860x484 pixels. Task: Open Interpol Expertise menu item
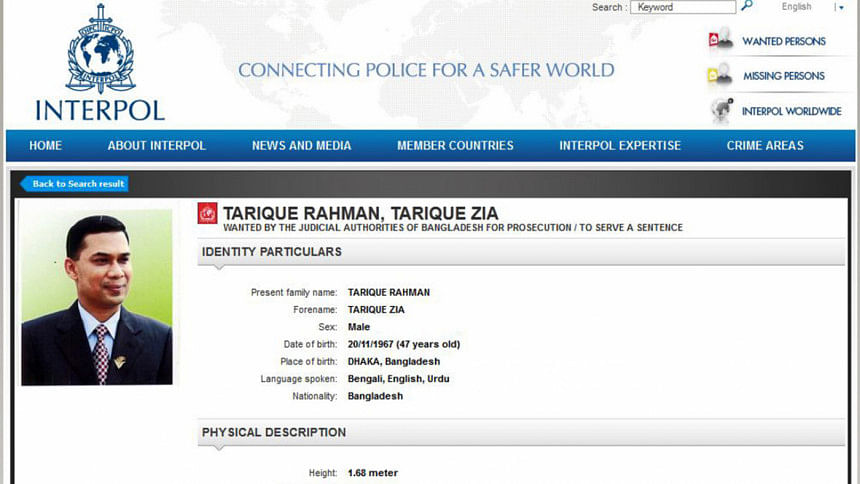pos(620,146)
